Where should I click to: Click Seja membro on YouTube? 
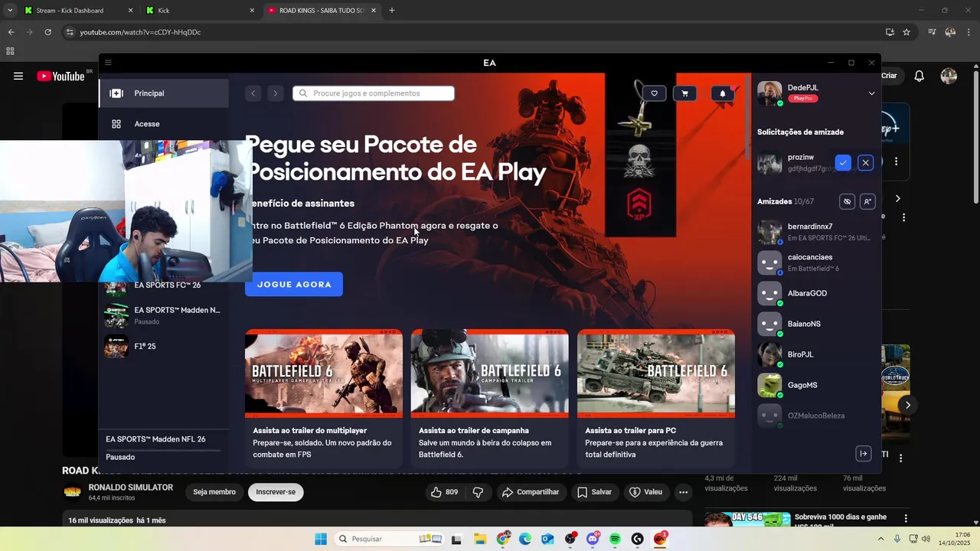coord(214,492)
